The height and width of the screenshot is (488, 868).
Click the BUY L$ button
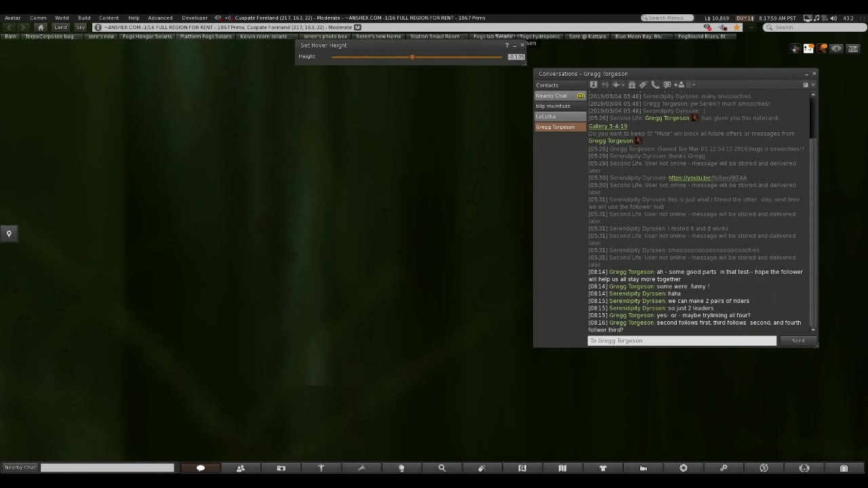coord(745,18)
